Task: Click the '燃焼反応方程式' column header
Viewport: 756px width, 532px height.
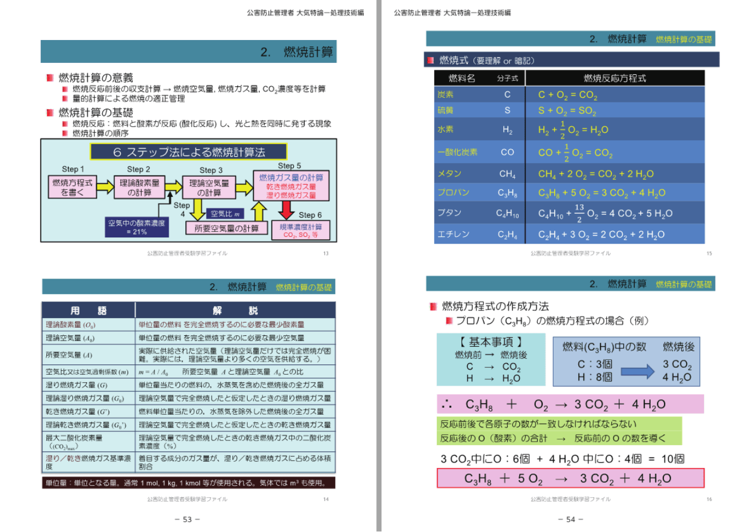Action: click(x=615, y=78)
